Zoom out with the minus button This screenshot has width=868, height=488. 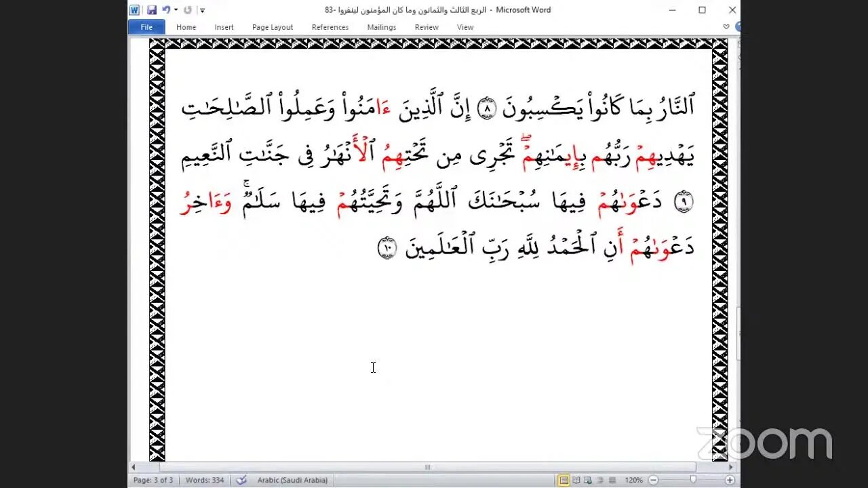coord(653,480)
